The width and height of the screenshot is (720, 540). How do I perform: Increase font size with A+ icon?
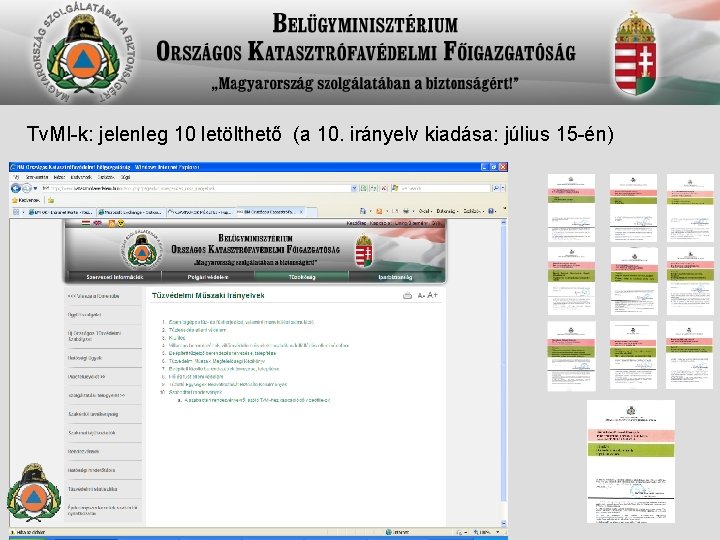433,295
